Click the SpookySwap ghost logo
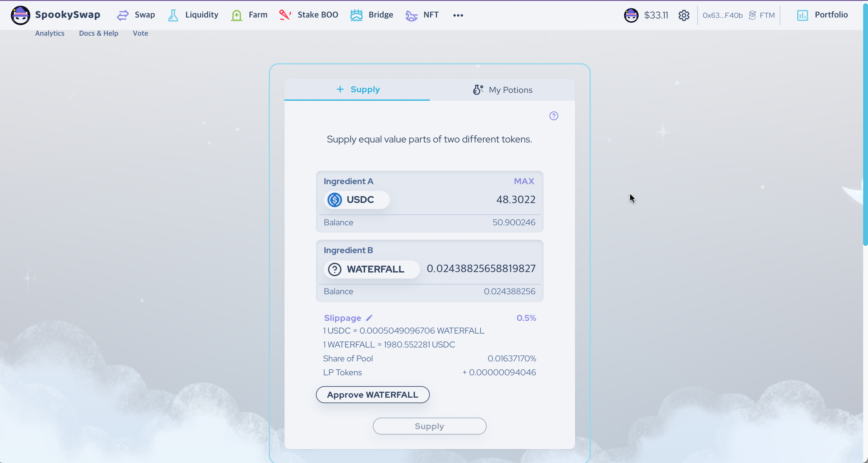Viewport: 868px width, 463px height. point(20,15)
